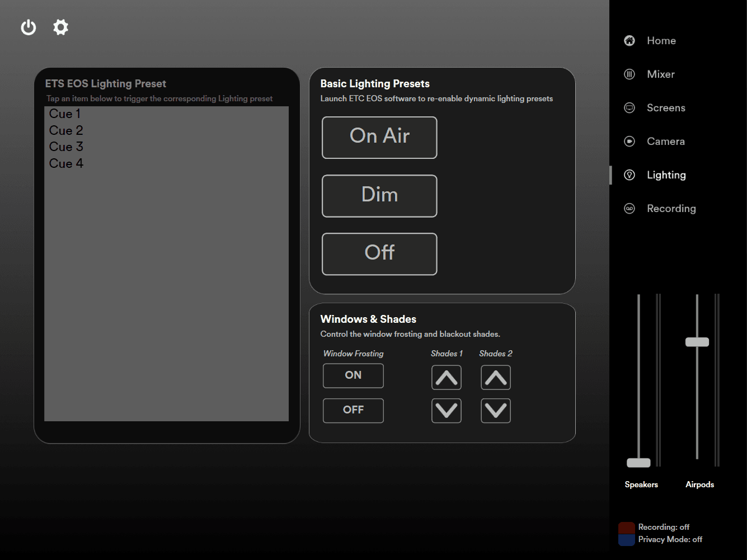Click the Privacy Mode: off status text
747x560 pixels.
click(x=670, y=539)
